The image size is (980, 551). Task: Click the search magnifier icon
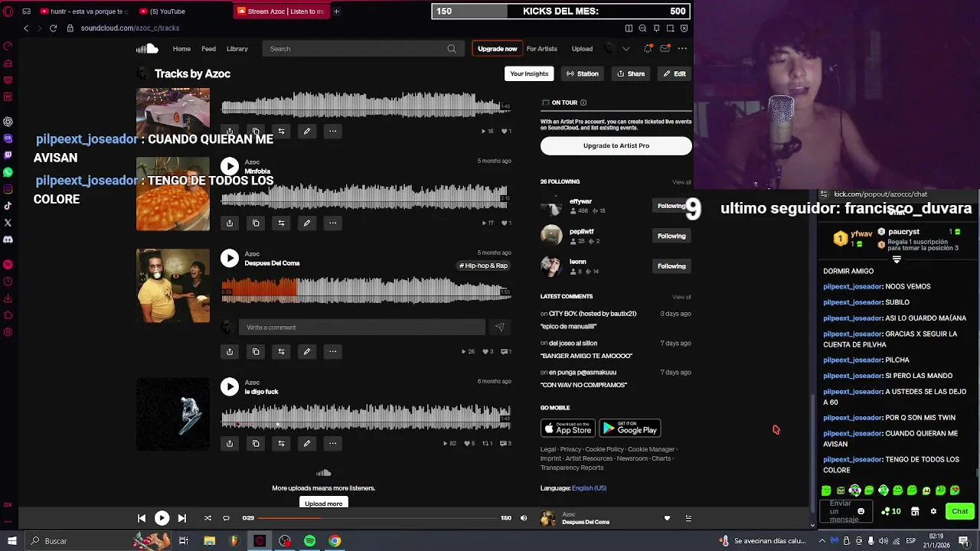coord(452,49)
